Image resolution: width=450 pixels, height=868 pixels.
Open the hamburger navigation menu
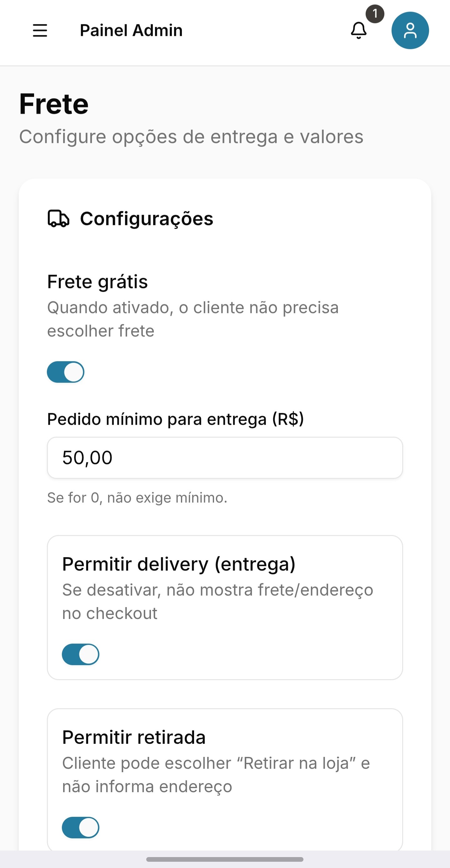(40, 30)
